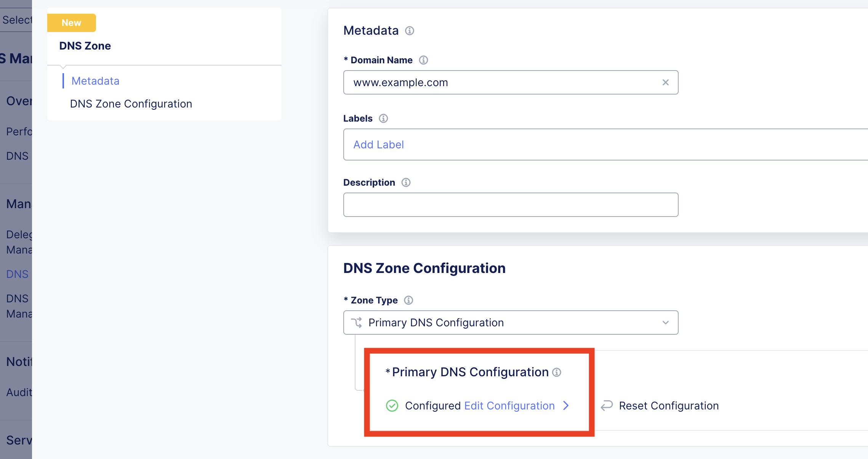
Task: Click the Zone Type dropdown chevron
Action: (x=666, y=323)
